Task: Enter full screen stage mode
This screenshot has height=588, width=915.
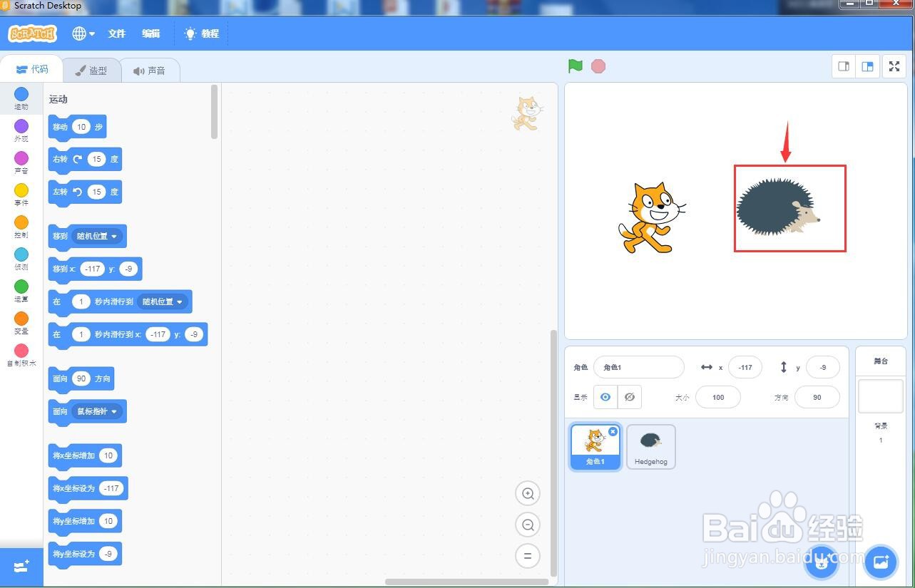Action: click(894, 66)
